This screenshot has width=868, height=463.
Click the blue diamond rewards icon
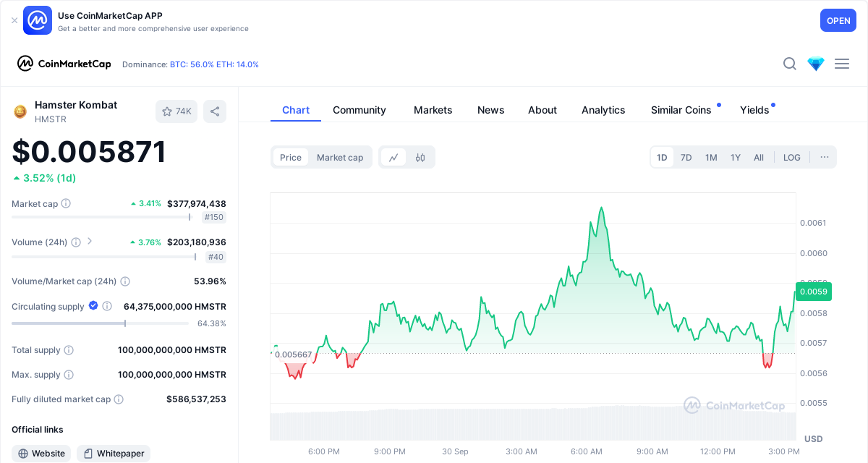point(816,64)
